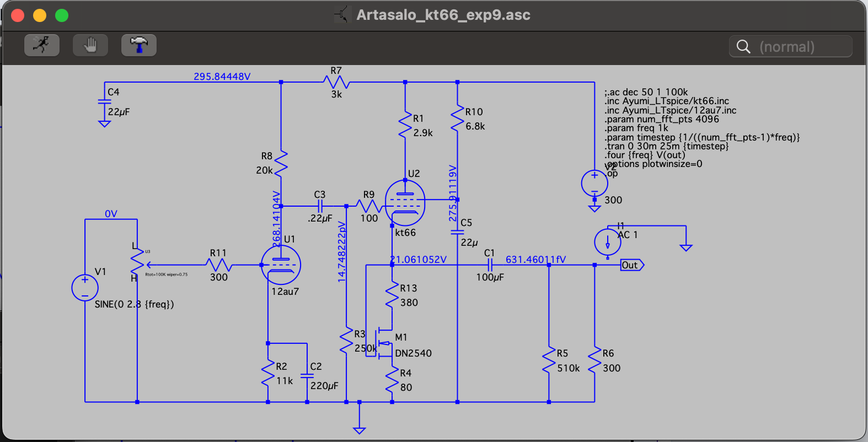Select resistor R8 20k symbol
Viewport: 868px width, 442px height.
[281, 164]
